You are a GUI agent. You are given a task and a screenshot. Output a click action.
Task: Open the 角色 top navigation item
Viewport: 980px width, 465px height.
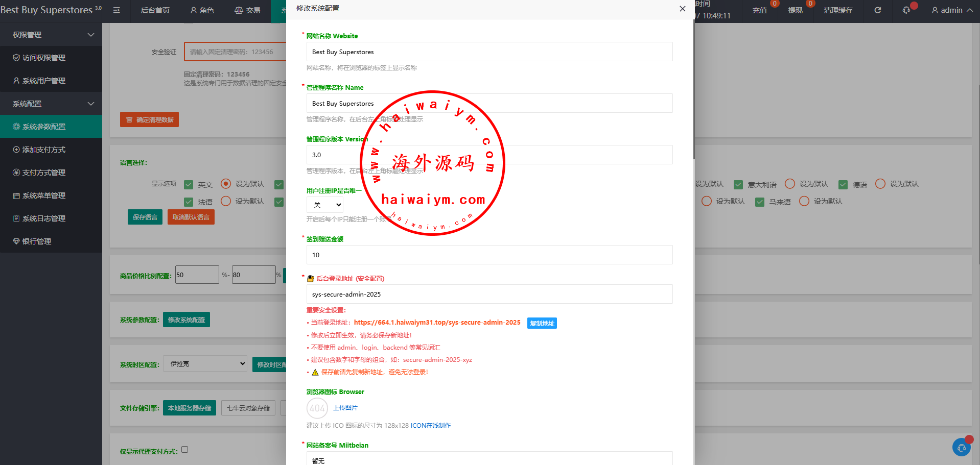coord(202,10)
